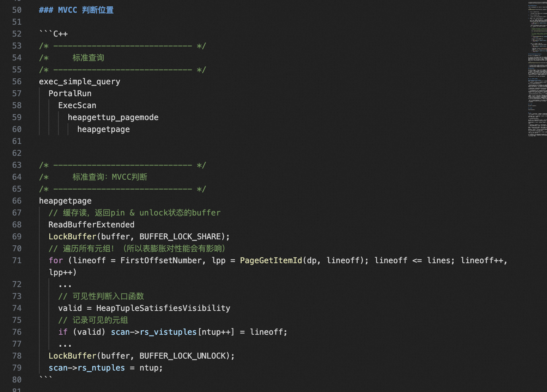Viewport: 547px width, 392px height.
Task: Click the HeapTupleSatisfiesVisibility identifier
Action: [x=163, y=308]
